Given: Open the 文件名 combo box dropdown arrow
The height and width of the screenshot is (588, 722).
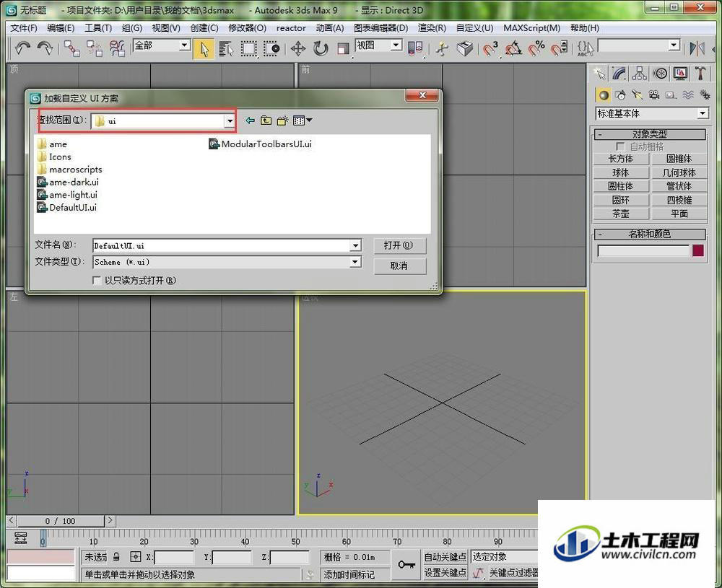Looking at the screenshot, I should tap(355, 246).
